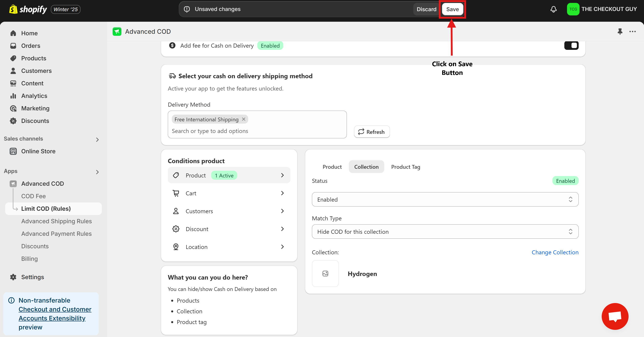Open Billing submenu item
Image resolution: width=644 pixels, height=337 pixels.
click(x=29, y=259)
